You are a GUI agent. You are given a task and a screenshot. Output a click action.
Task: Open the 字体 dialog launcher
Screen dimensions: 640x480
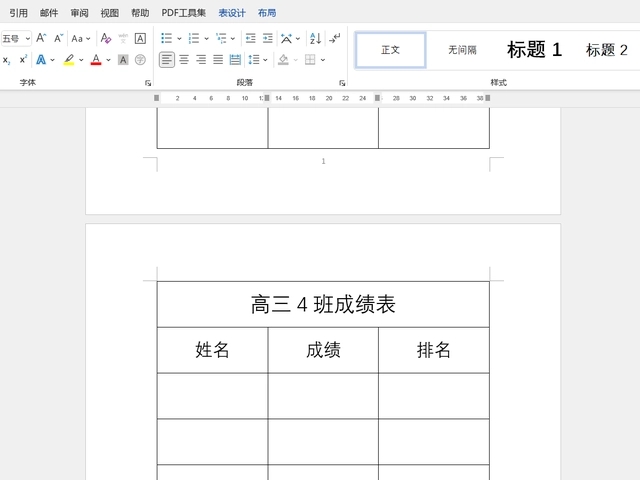pyautogui.click(x=148, y=83)
